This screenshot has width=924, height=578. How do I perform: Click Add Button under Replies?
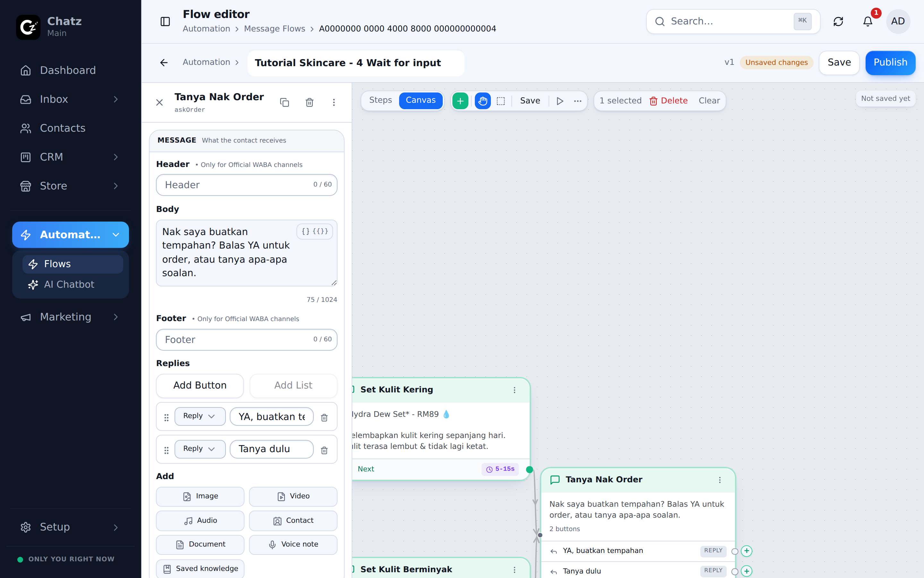[200, 386]
